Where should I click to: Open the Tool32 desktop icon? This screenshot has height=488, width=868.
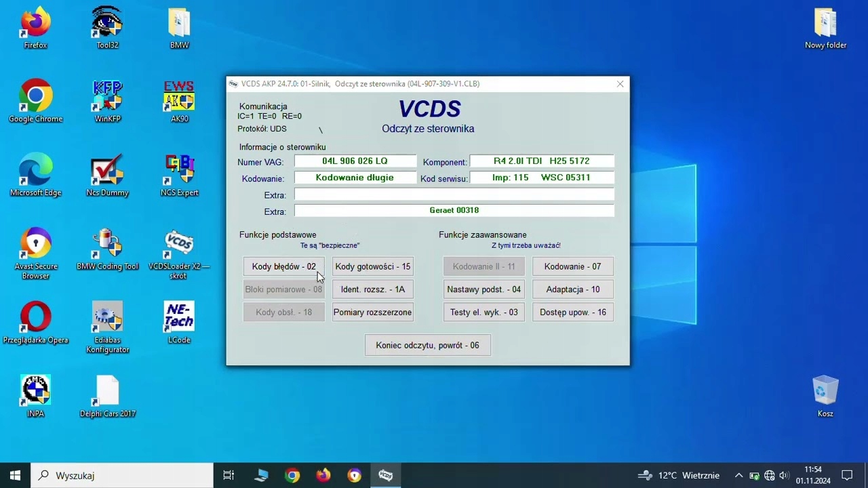coord(107,24)
